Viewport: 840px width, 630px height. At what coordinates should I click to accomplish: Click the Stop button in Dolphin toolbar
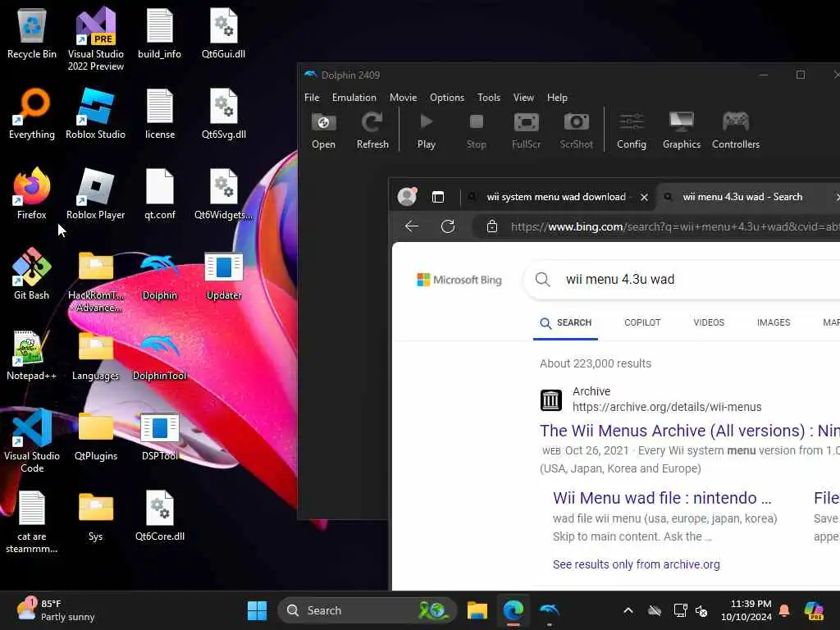click(x=477, y=130)
